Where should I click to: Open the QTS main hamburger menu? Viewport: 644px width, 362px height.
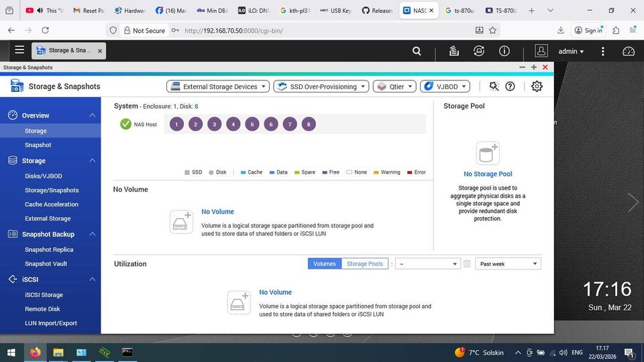(x=19, y=50)
